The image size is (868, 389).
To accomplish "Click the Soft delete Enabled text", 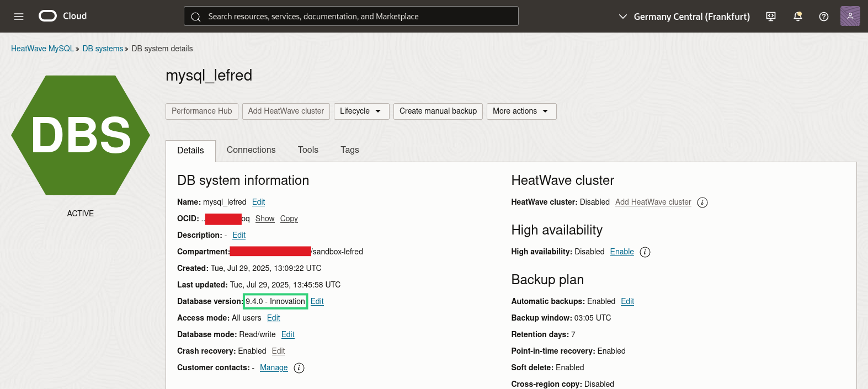I will pos(548,367).
